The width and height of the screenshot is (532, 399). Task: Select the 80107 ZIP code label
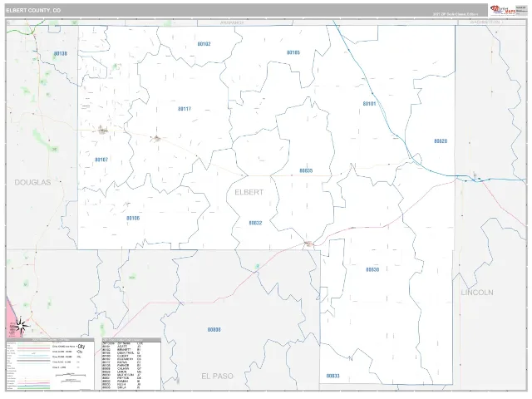[101, 160]
